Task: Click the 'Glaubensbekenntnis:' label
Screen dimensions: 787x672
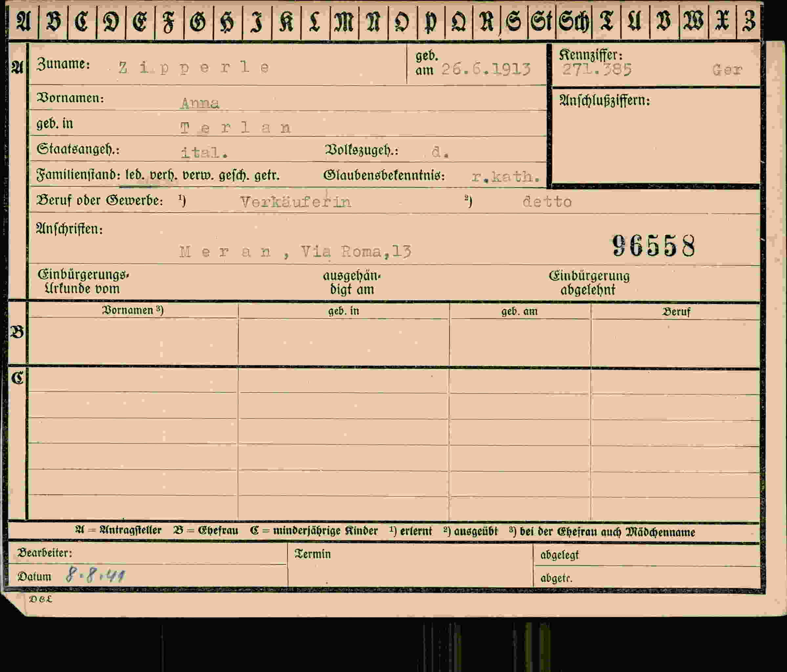Action: [384, 176]
